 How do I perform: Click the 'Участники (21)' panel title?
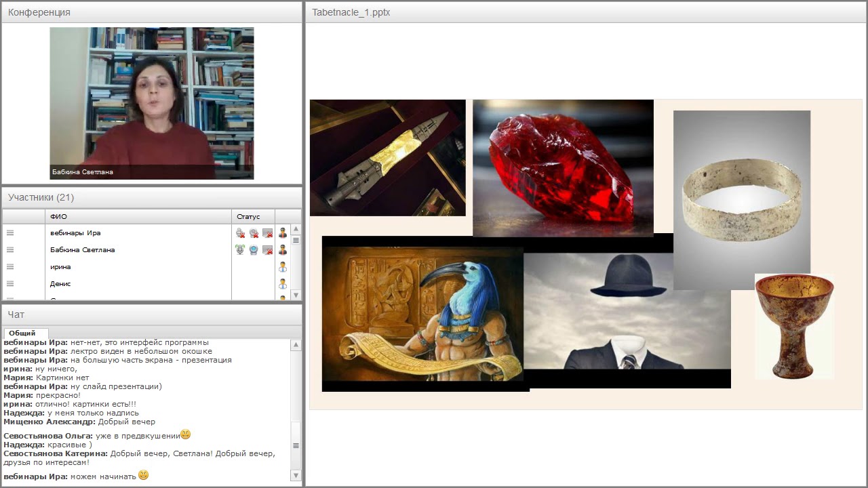pos(41,197)
